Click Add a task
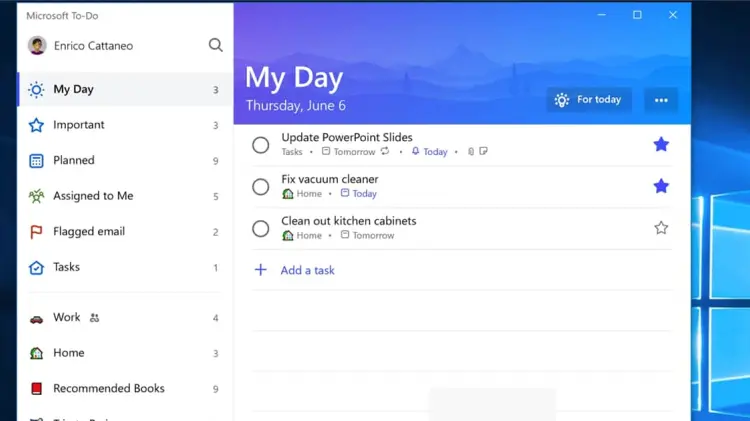Image resolution: width=750 pixels, height=421 pixels. (x=307, y=271)
